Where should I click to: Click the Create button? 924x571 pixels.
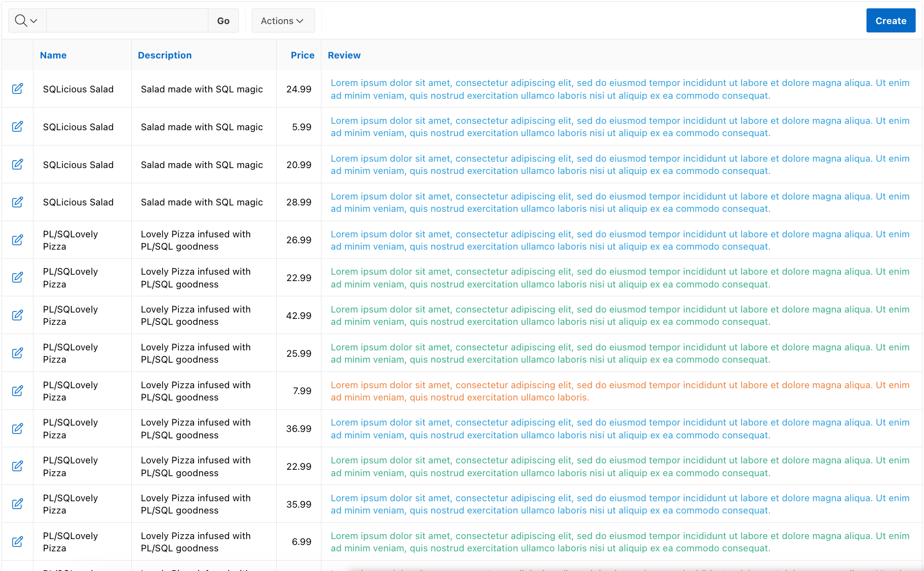[x=891, y=20]
